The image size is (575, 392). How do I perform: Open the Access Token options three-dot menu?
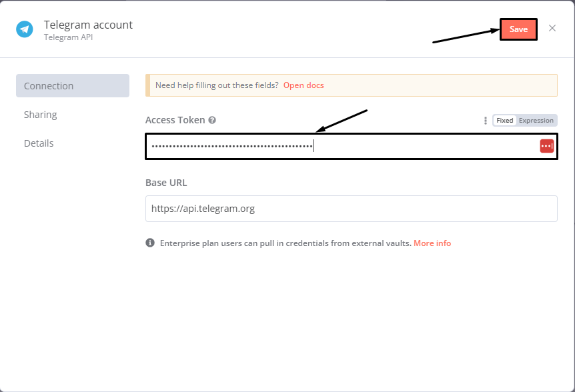click(x=485, y=121)
